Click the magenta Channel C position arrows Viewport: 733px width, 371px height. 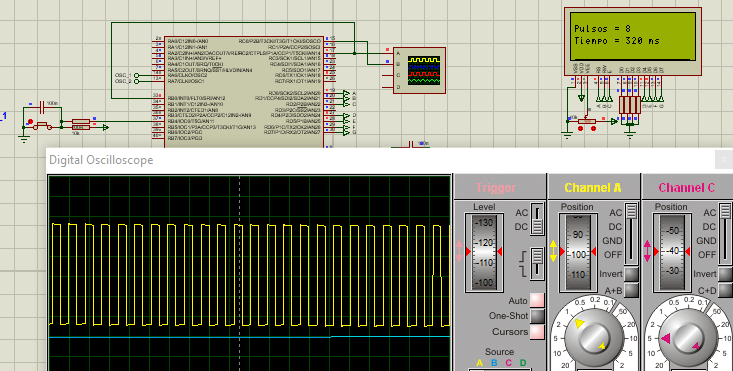pos(647,251)
